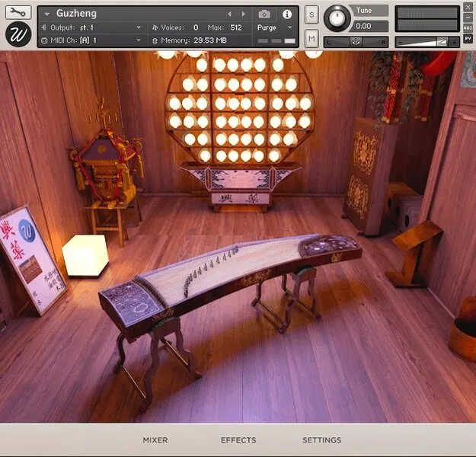Open the MIXER tab
This screenshot has width=476, height=457.
coord(155,440)
